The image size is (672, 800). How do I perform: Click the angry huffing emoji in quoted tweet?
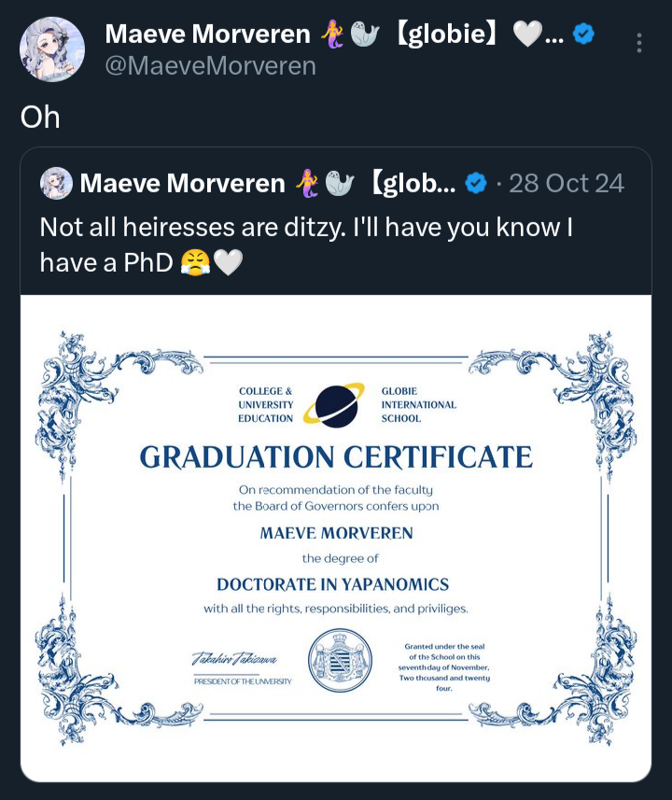[195, 262]
